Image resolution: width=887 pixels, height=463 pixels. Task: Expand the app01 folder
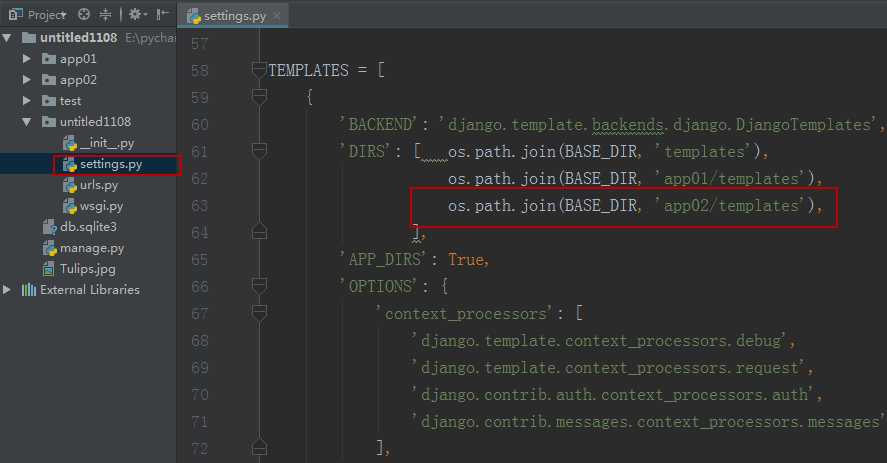coord(26,59)
